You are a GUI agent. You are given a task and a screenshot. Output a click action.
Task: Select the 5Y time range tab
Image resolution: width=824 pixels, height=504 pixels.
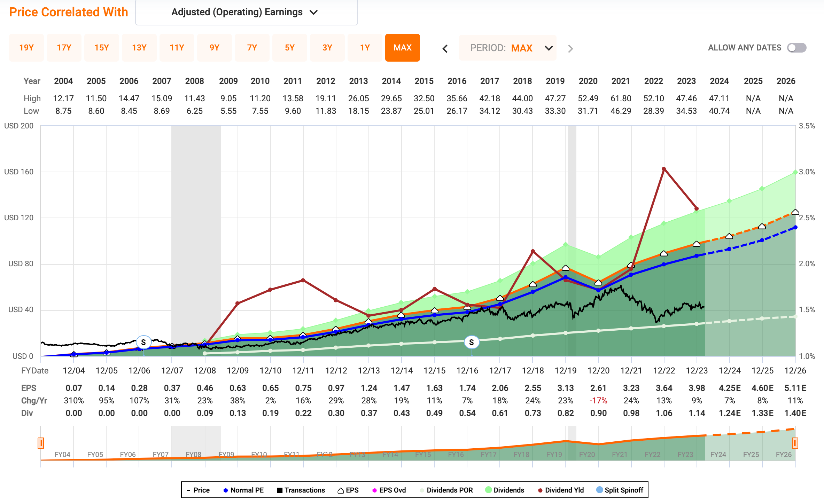pyautogui.click(x=289, y=48)
